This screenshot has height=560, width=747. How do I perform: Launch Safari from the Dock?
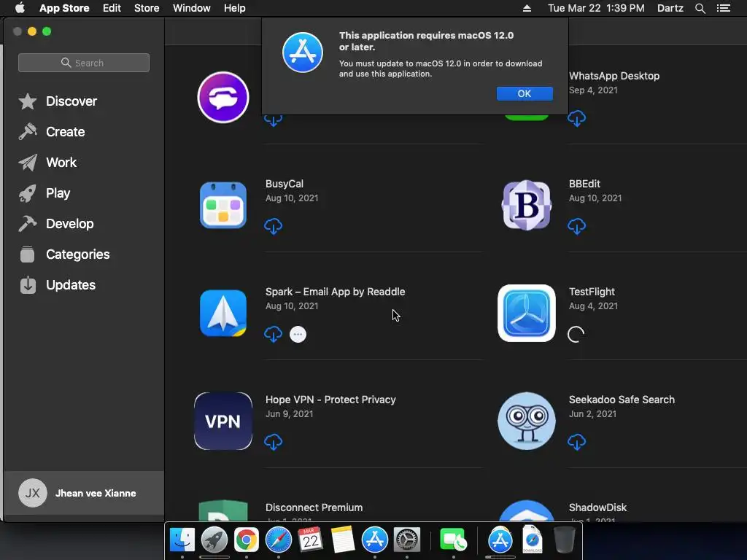click(x=279, y=540)
